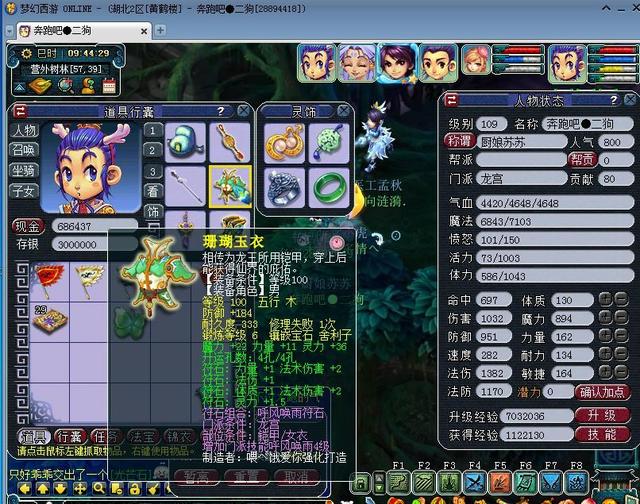The image size is (640, 504).
Task: Select equipment set 2 button
Action: coord(153,151)
